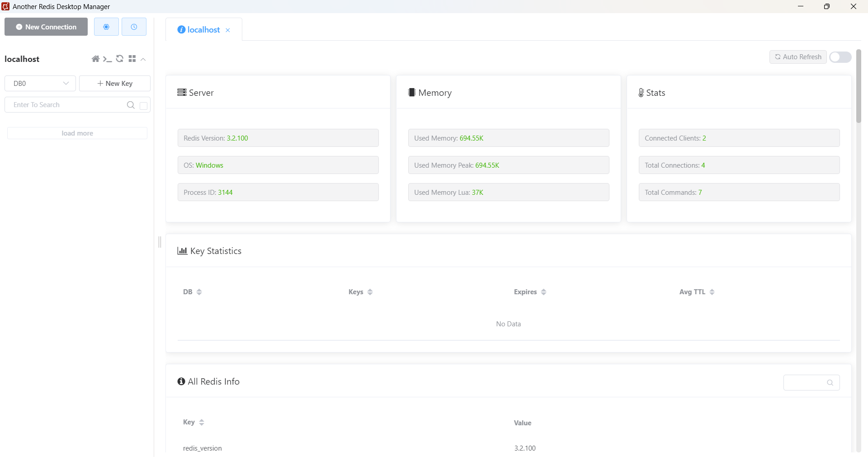Toggle the exact search checkbox

click(144, 105)
